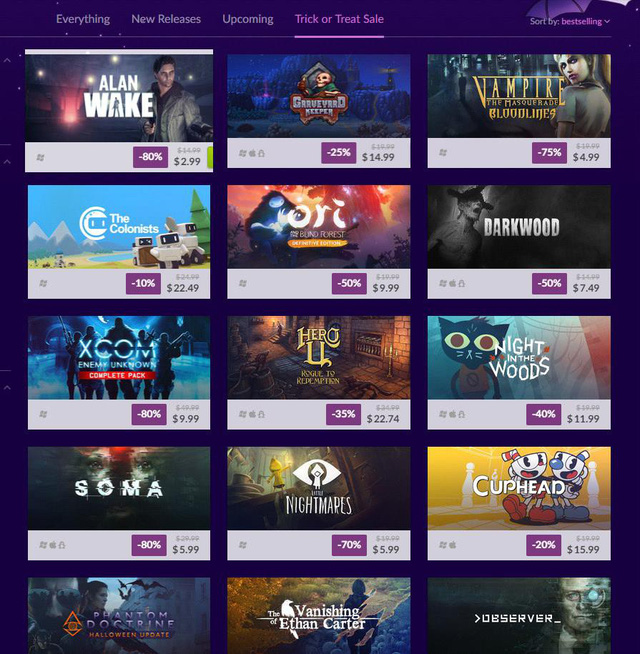The image size is (640, 654).
Task: Open the Sort by bestselling dropdown
Action: (570, 21)
